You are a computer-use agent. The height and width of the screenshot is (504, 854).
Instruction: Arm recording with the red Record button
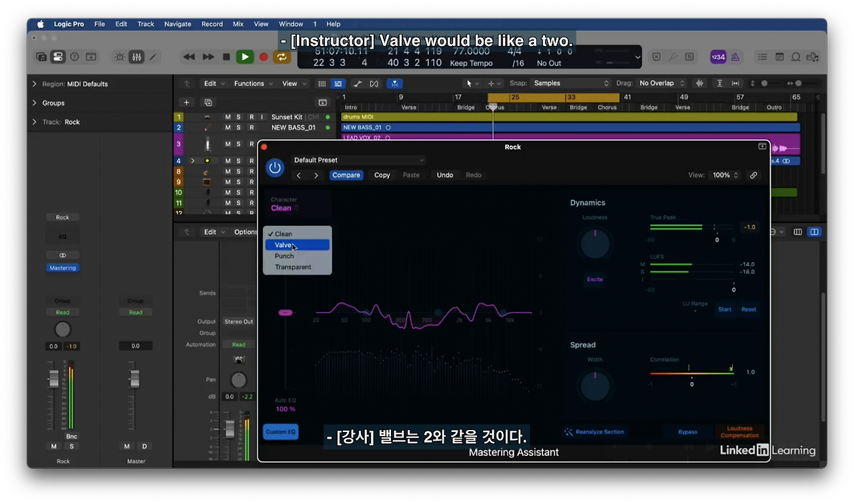click(x=264, y=57)
